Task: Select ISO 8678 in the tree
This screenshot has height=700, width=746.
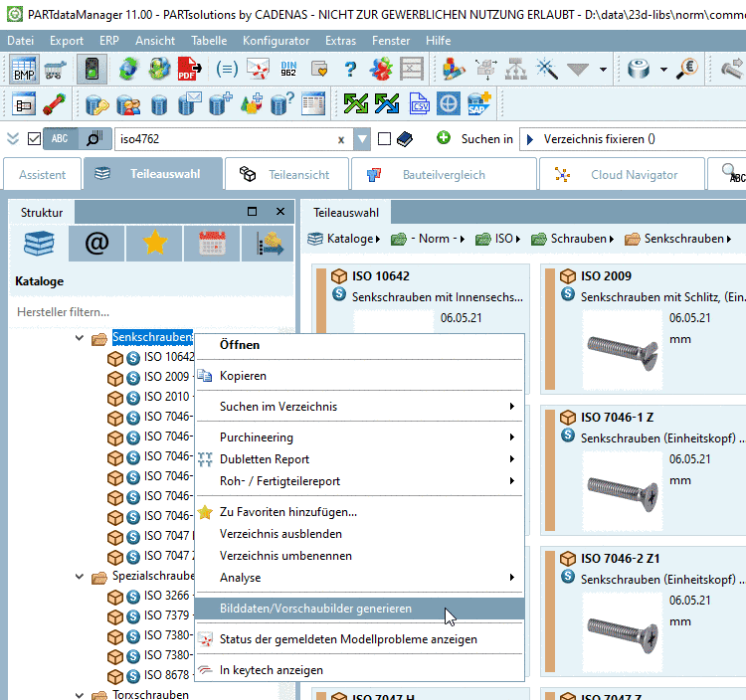Action: pyautogui.click(x=166, y=675)
